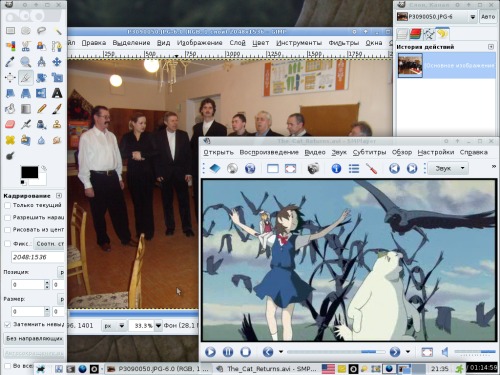Open SMPlayer 'Воспроизведение' menu
This screenshot has height=375, width=500.
click(x=269, y=152)
